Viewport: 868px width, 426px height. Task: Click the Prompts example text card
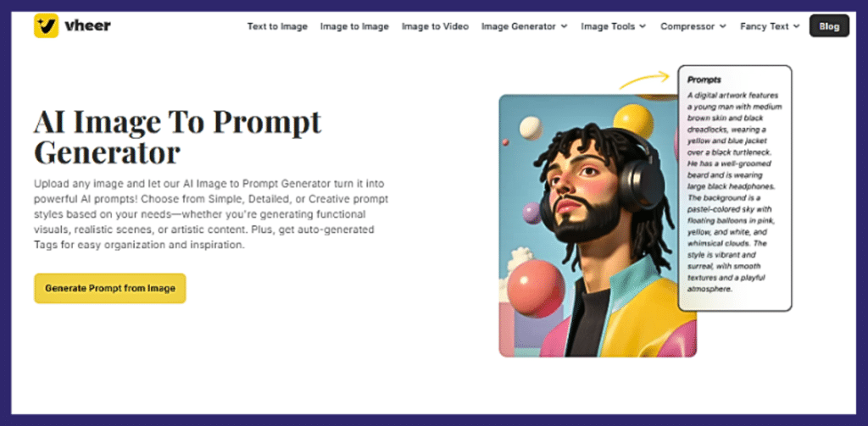click(735, 188)
